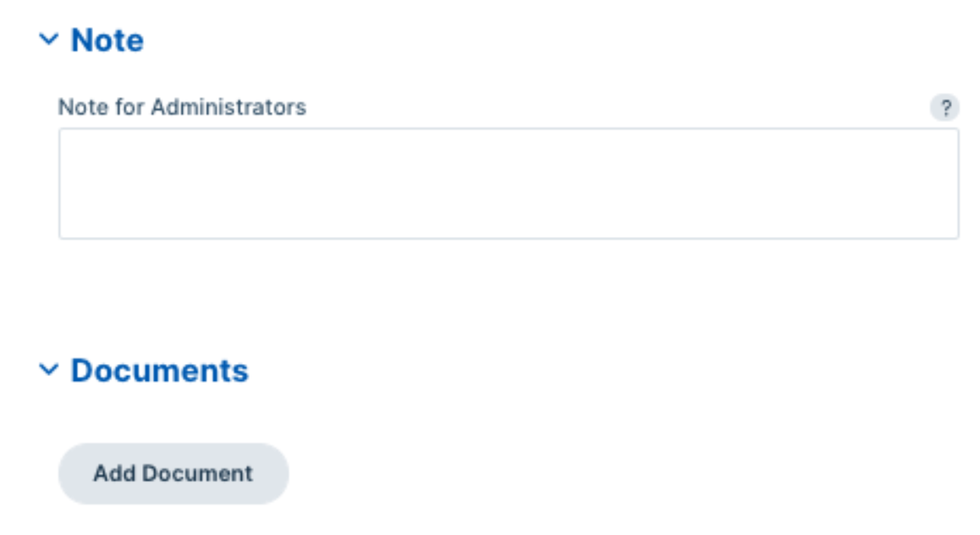Viewport: 980px width, 535px height.
Task: Open the grey circular help icon
Action: [944, 108]
